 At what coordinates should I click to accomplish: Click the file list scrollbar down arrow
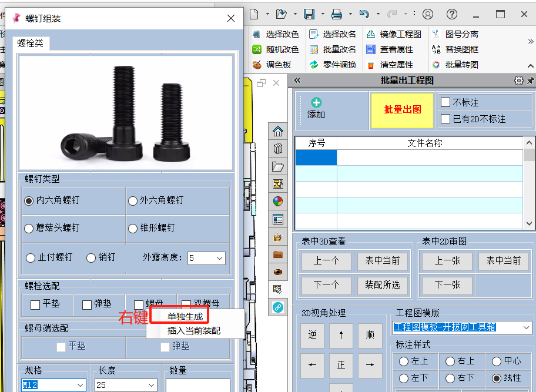tap(529, 223)
